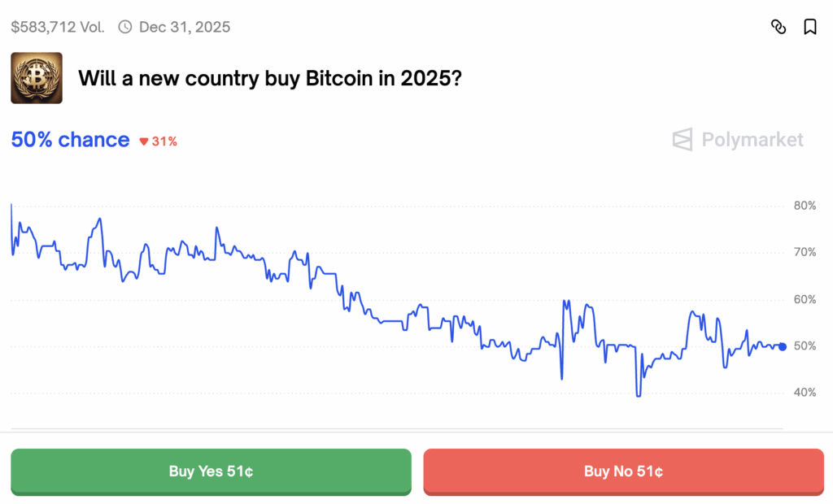Open the Bitcoin market thumbnail image
This screenshot has width=833, height=504.
tap(37, 78)
